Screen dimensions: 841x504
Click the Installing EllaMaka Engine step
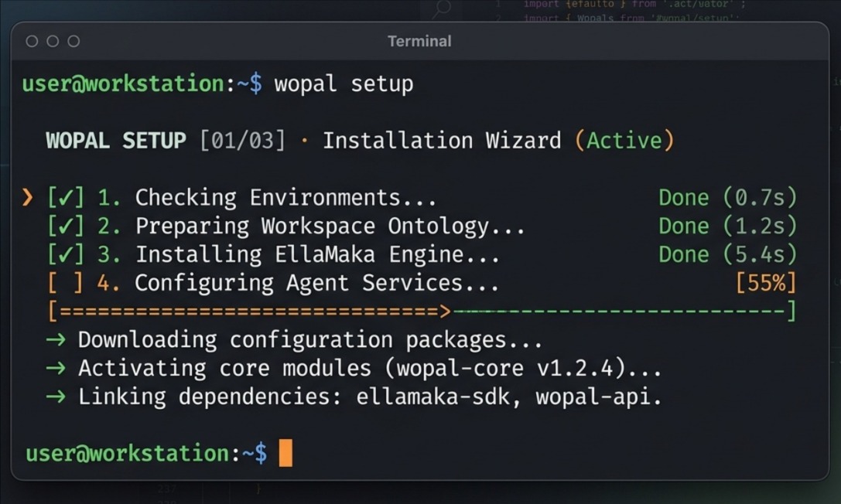(317, 254)
